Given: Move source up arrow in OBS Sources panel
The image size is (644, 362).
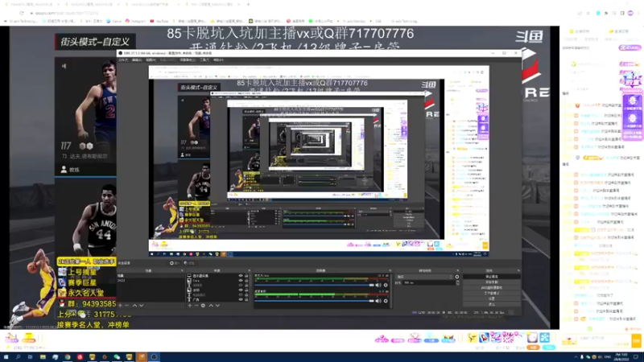Looking at the screenshot, I should point(211,306).
